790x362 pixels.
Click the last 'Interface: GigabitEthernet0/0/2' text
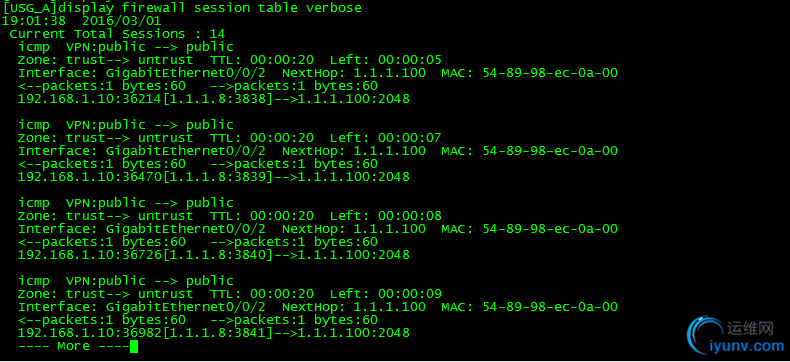click(142, 307)
